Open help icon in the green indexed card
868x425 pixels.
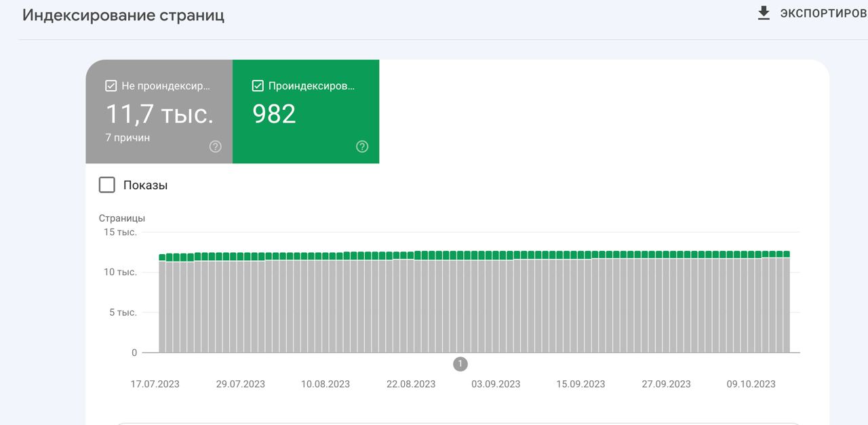coord(362,146)
